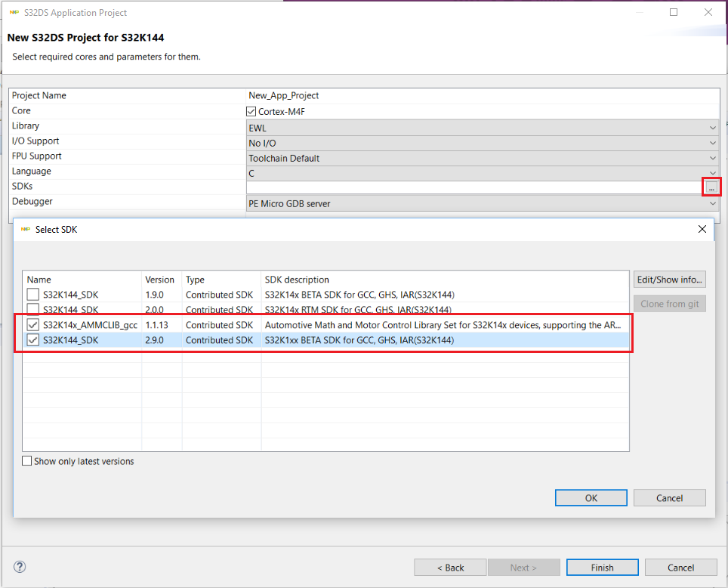
Task: Click version 1.9.0 cell
Action: point(154,295)
